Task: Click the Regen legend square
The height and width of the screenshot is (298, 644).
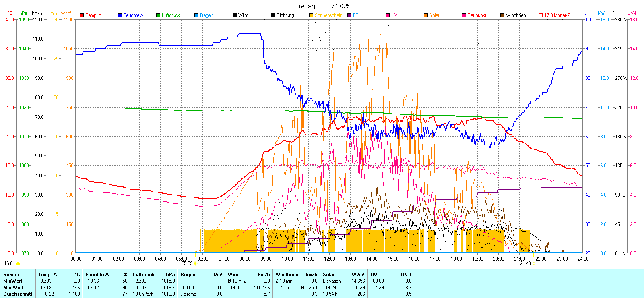Action: (x=196, y=15)
